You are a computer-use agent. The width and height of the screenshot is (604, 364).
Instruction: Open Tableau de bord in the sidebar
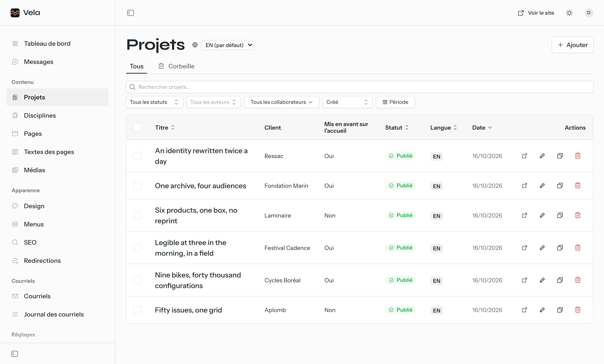[x=57, y=44]
